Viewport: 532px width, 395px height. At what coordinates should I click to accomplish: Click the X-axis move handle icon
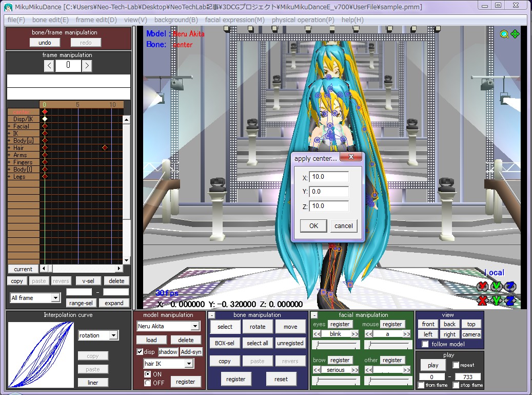(482, 300)
